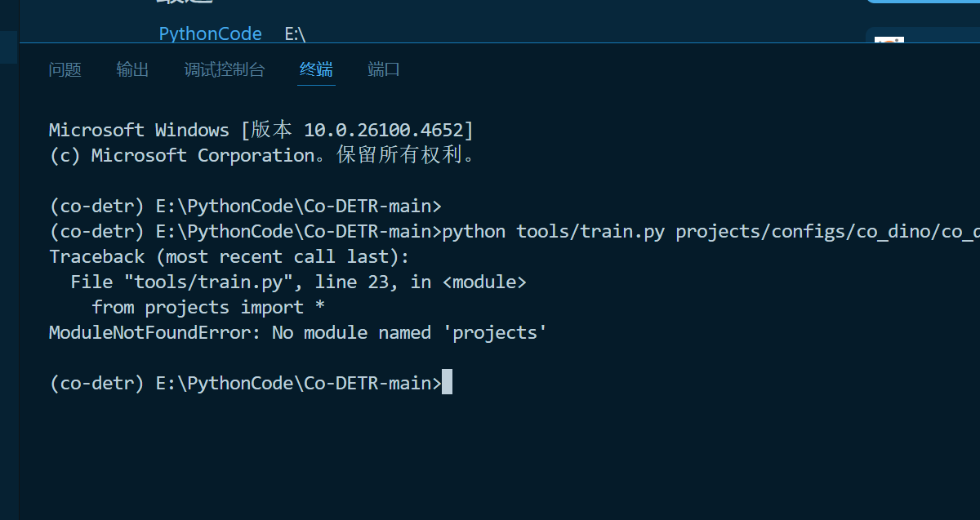
Task: Click the partially visible thumbnail icon at top right
Action: coord(889,40)
